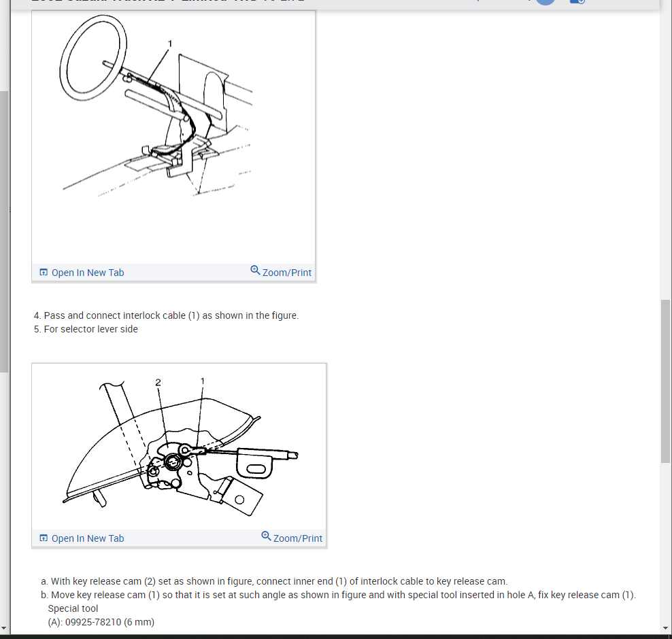672x639 pixels.
Task: Zoom/Print the key release cam figure
Action: (292, 538)
